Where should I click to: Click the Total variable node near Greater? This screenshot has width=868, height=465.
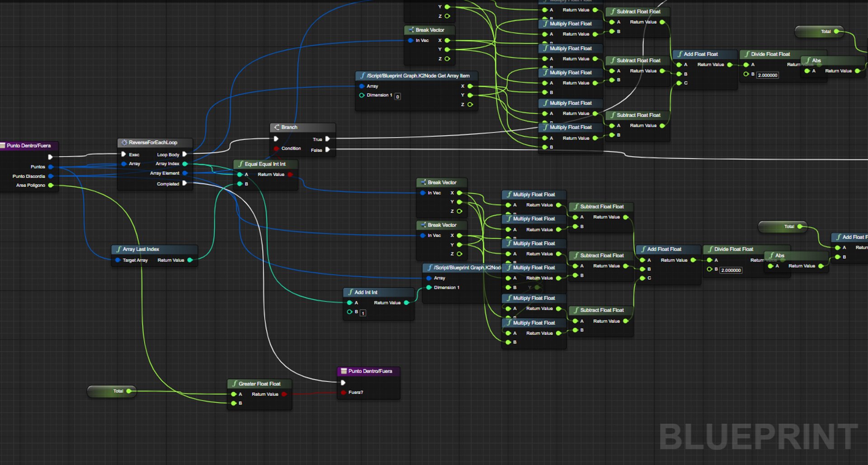coord(112,391)
